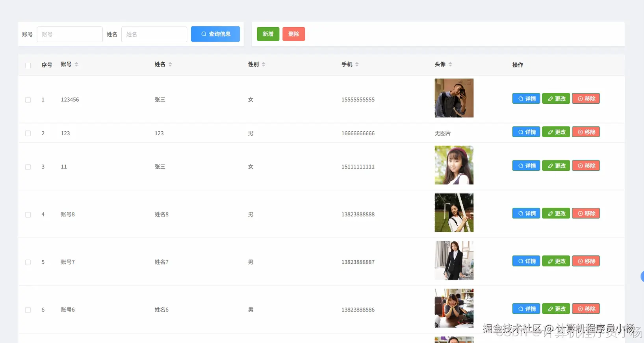Open 详情 for 账号7
This screenshot has height=343, width=644.
[526, 261]
